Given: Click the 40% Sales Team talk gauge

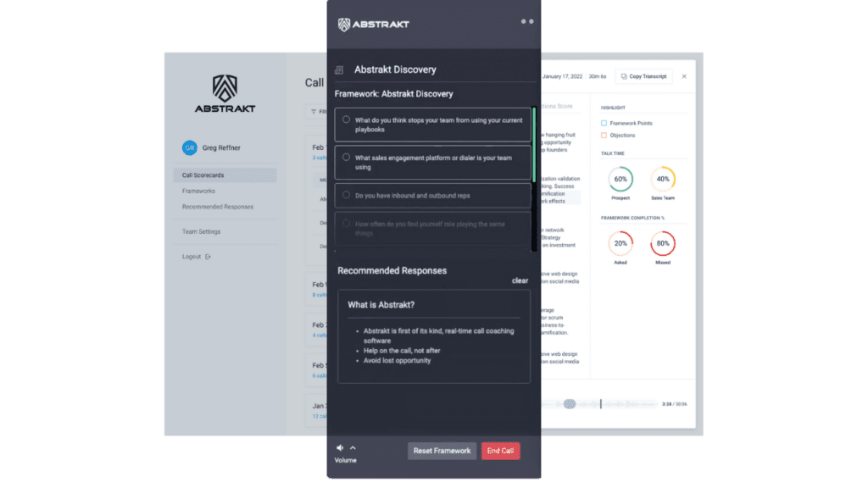Looking at the screenshot, I should coord(663,180).
